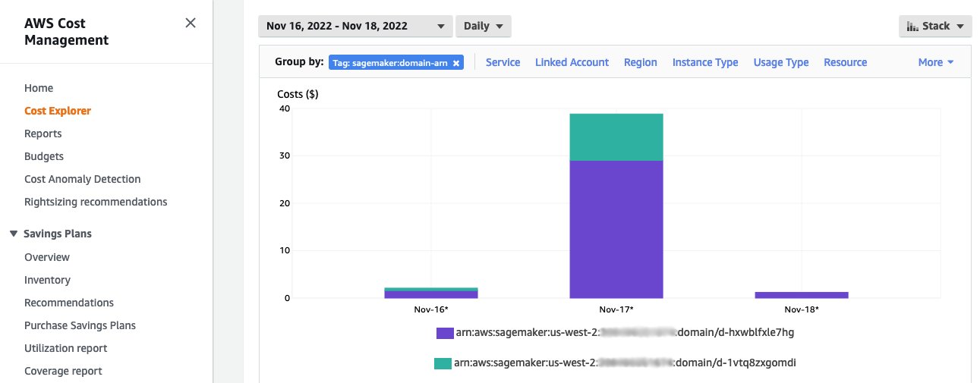Click the Nov-18* axis label
Viewport: 980px width, 383px height.
coord(802,309)
